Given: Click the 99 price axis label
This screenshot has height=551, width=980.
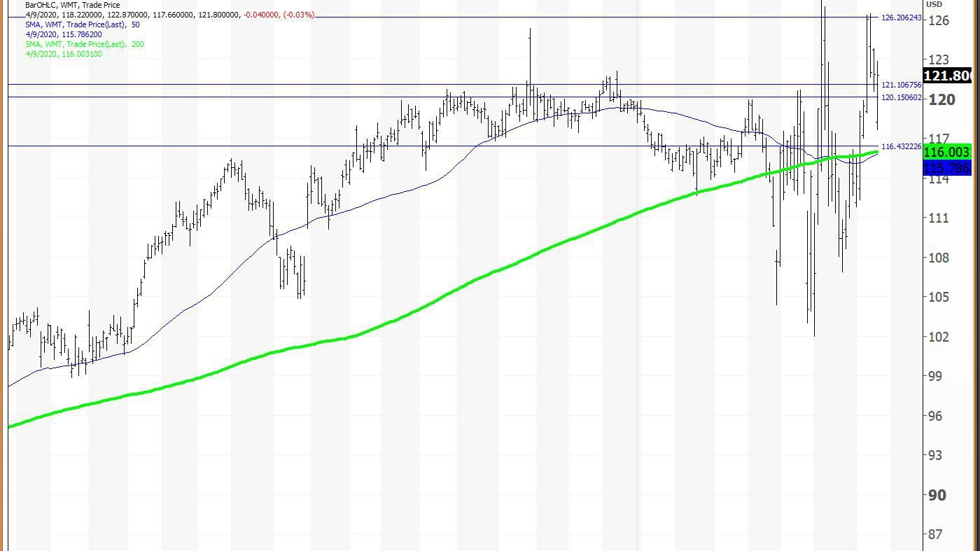Looking at the screenshot, I should tap(935, 376).
